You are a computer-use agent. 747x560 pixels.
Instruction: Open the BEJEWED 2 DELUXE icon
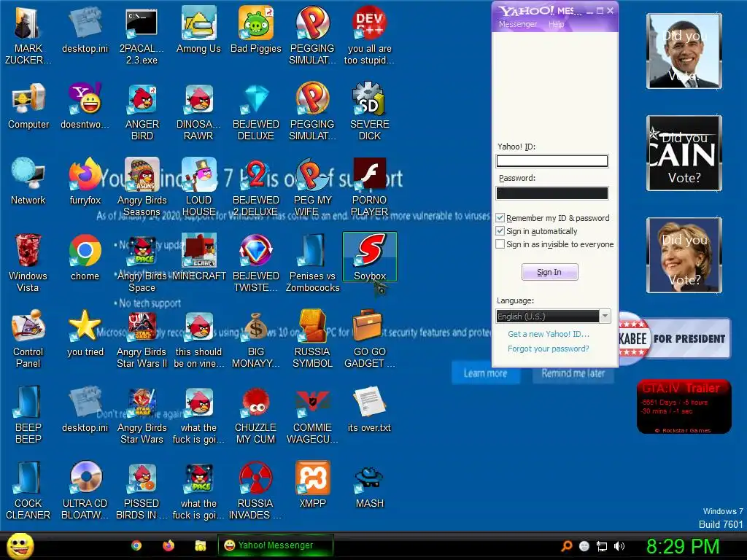(256, 187)
